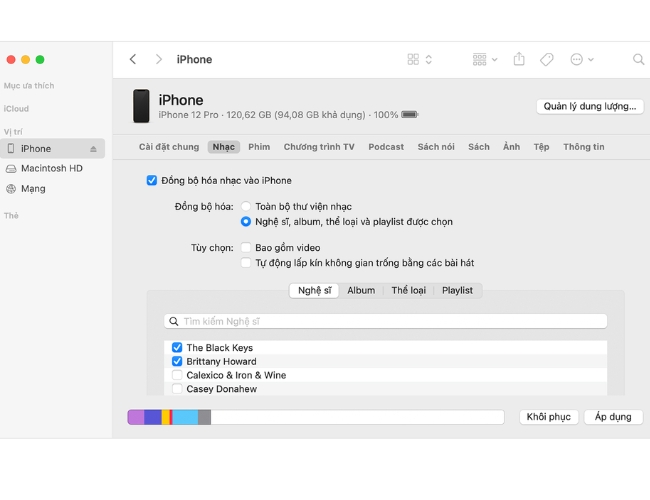650x500 pixels.
Task: Switch to the Cài đặt chung tab
Action: pyautogui.click(x=169, y=147)
